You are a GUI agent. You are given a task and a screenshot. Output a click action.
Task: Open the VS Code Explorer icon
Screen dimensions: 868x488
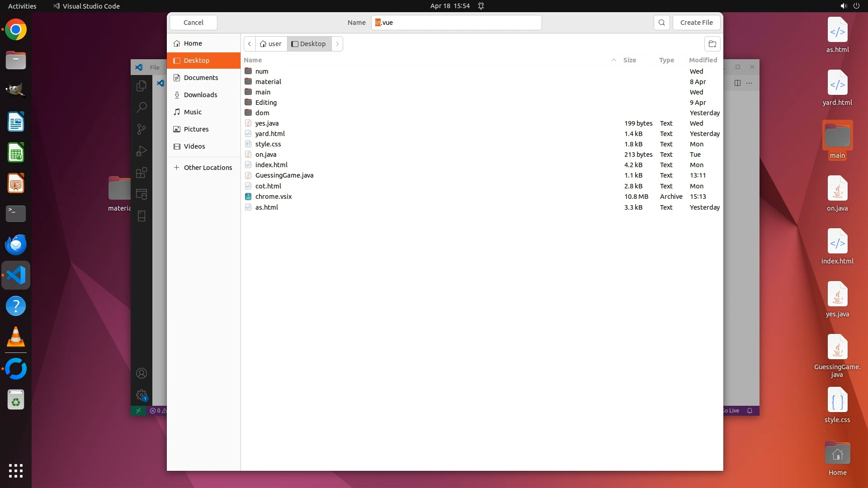click(142, 85)
